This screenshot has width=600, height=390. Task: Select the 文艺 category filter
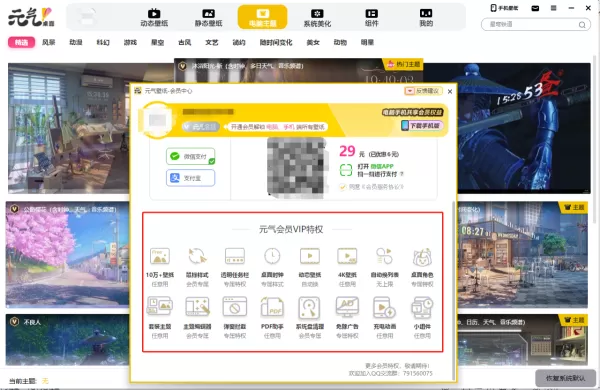point(212,42)
